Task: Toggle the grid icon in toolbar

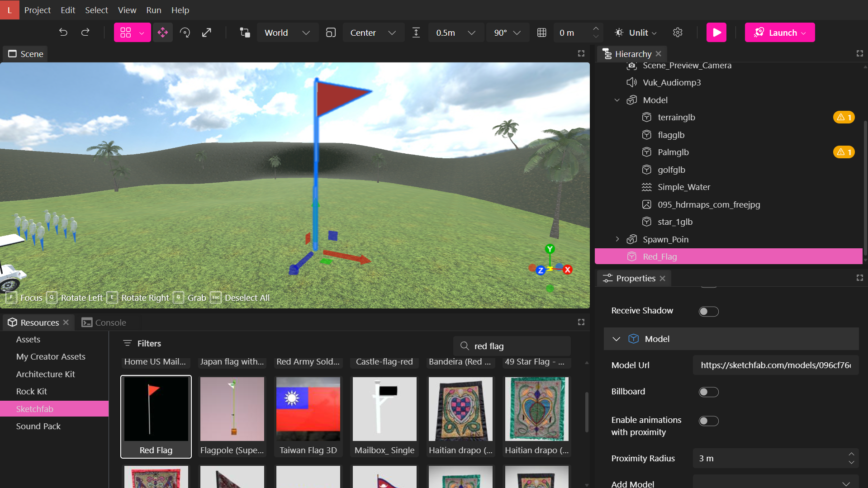Action: point(541,33)
